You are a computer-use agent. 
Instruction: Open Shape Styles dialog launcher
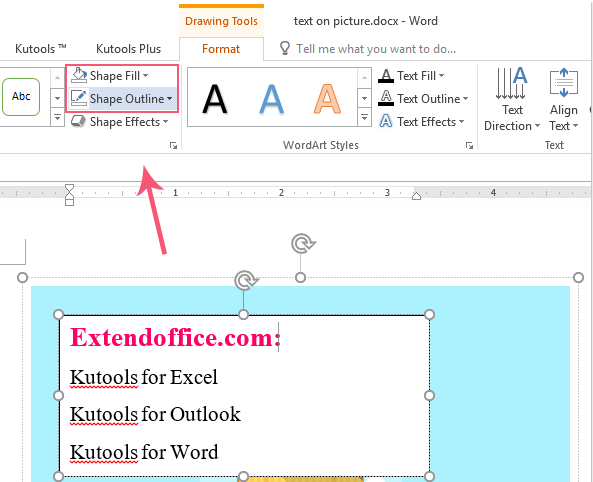pyautogui.click(x=173, y=145)
